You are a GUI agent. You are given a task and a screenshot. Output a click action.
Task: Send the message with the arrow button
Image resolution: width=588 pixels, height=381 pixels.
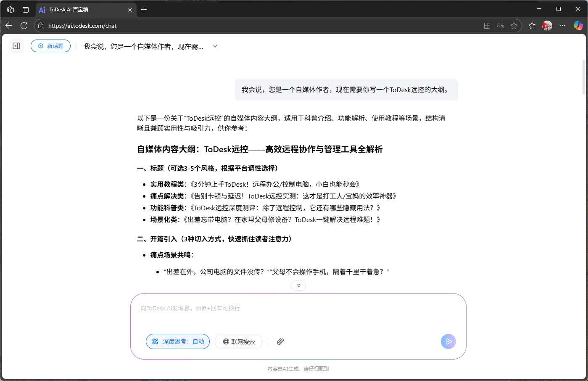(448, 341)
